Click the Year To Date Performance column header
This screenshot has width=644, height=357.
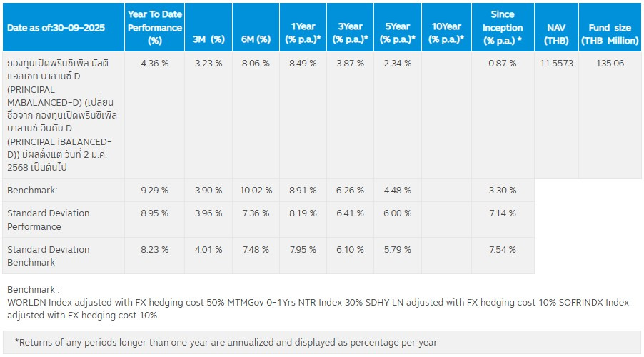coord(154,27)
